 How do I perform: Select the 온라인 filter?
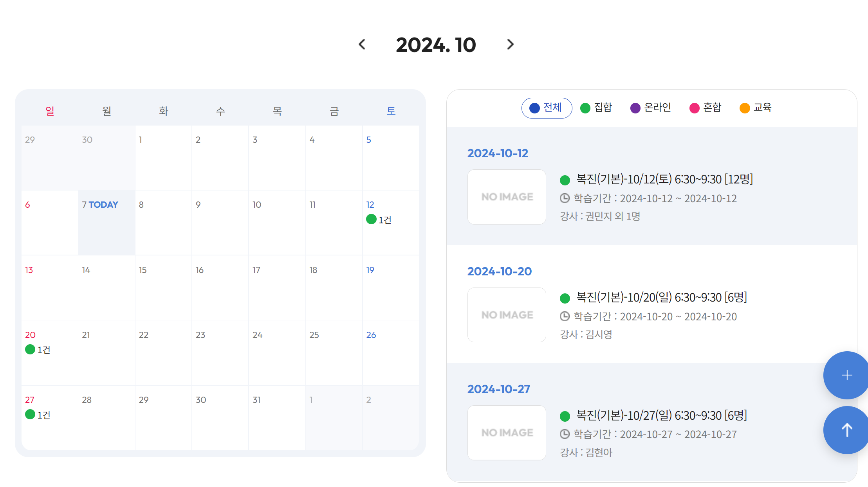[651, 108]
